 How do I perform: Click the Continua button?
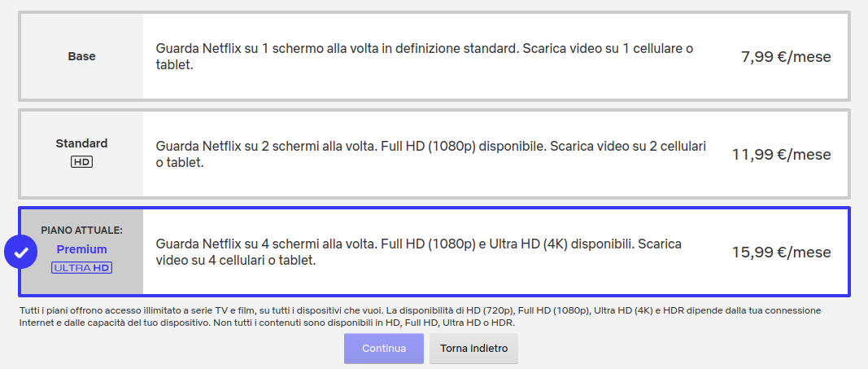[x=384, y=349]
